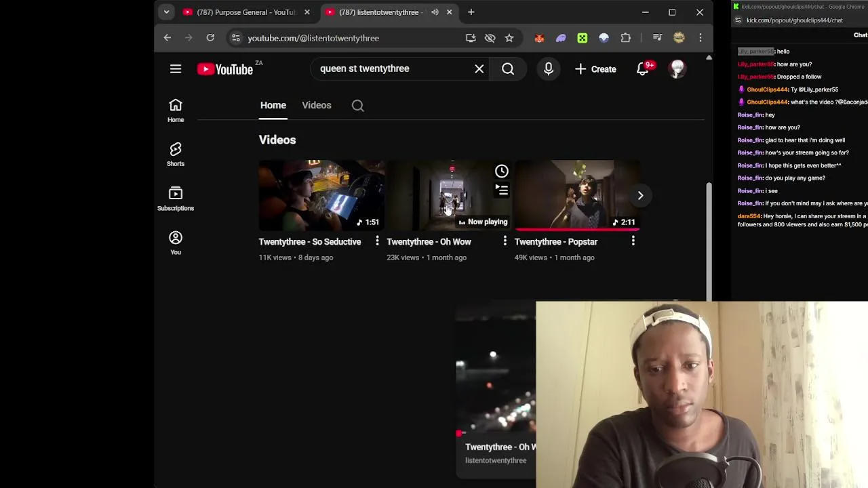Start voice search with the microphone
This screenshot has height=488, width=868.
[549, 68]
